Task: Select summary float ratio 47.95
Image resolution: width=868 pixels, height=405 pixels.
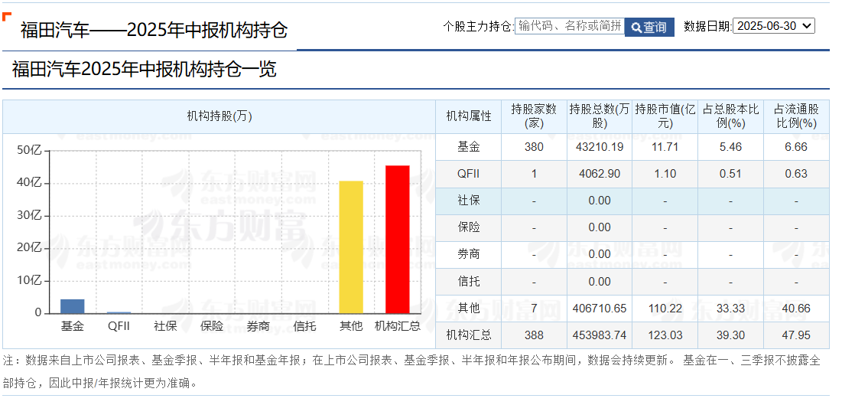Action: [796, 335]
